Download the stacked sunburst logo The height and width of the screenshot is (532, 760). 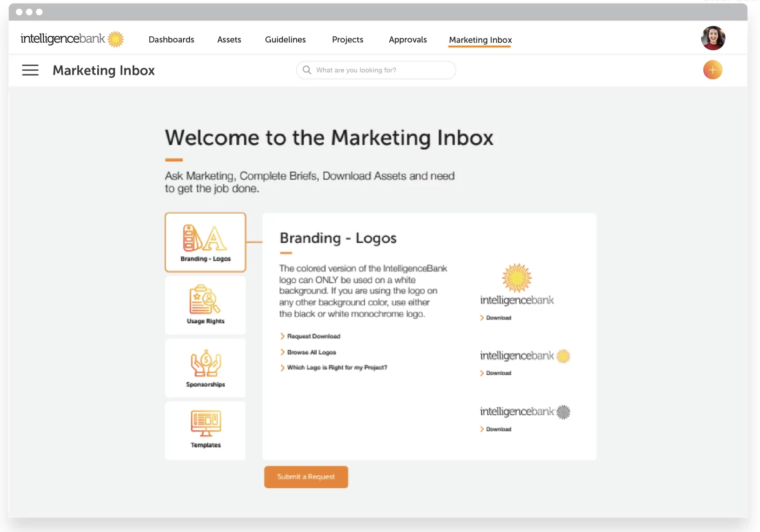pyautogui.click(x=495, y=318)
